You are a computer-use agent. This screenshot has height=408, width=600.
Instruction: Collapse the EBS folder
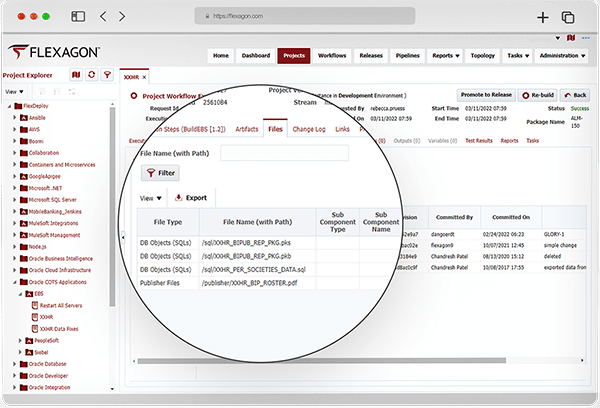20,294
